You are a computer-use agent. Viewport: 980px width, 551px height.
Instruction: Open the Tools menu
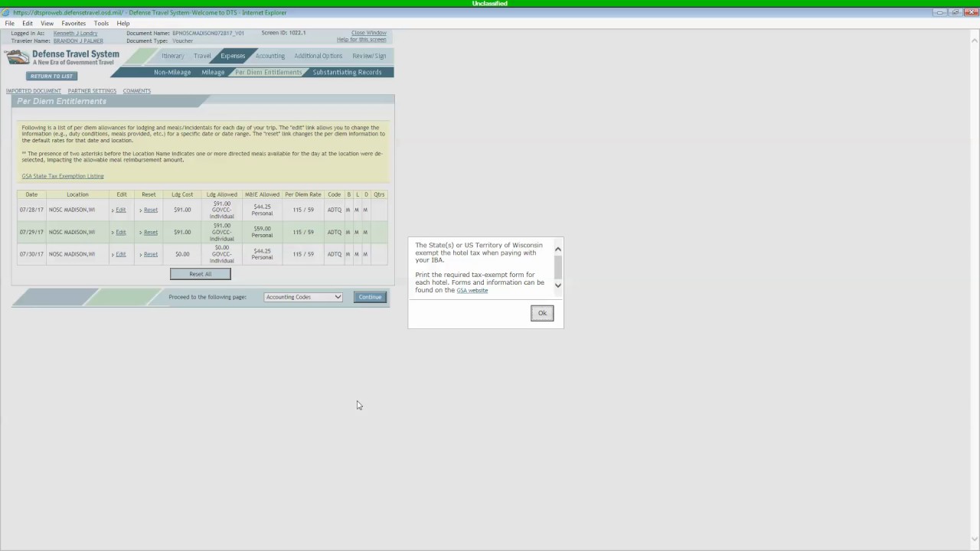pyautogui.click(x=101, y=23)
